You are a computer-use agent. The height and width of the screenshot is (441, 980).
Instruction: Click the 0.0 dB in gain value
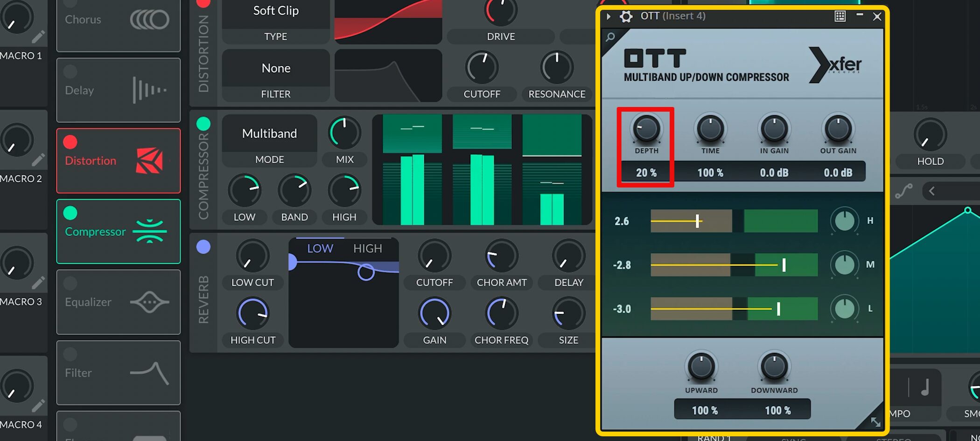[774, 172]
